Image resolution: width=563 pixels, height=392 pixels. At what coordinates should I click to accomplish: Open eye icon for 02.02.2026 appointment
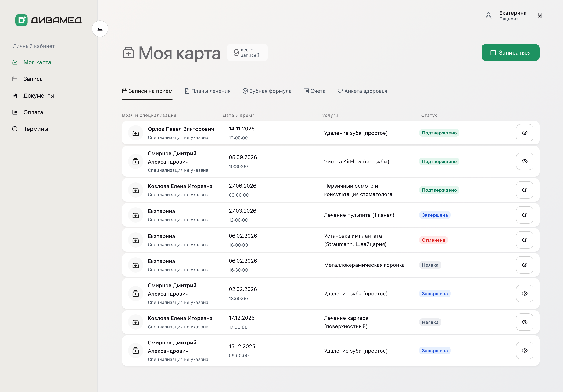pyautogui.click(x=525, y=294)
